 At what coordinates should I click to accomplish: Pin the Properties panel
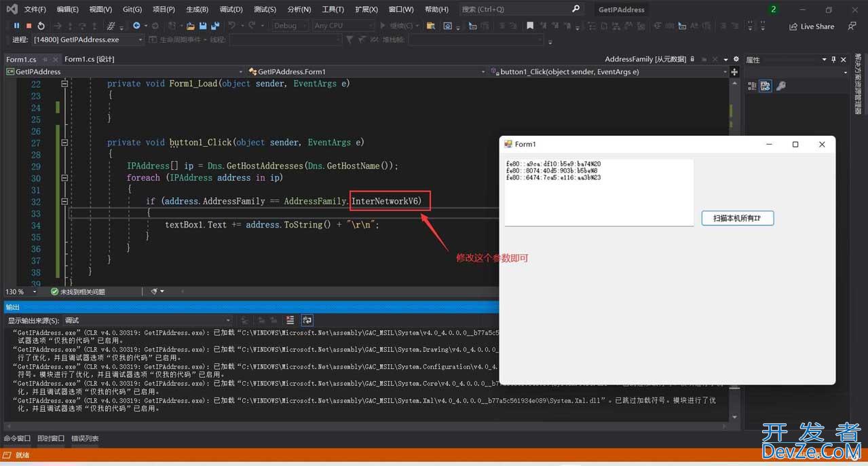[834, 60]
